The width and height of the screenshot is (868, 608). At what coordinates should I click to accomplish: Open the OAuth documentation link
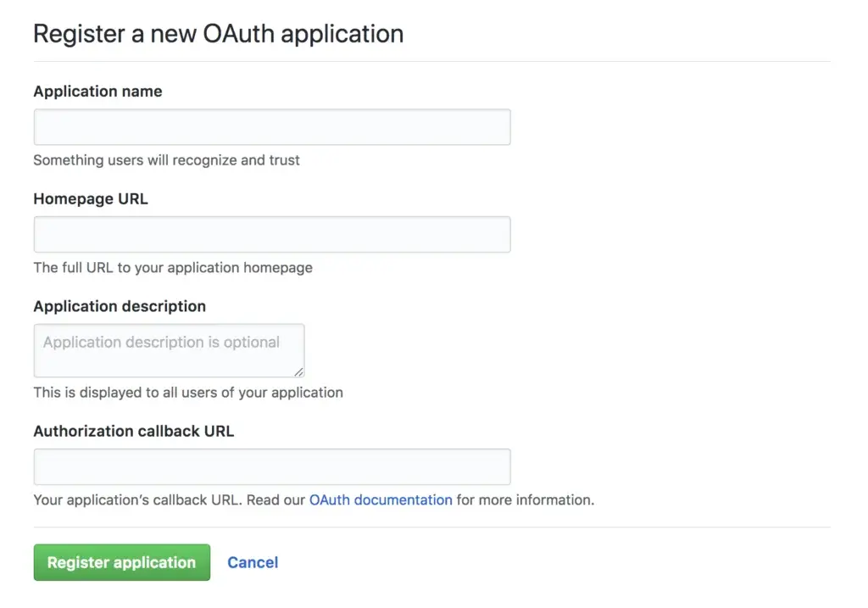click(x=381, y=500)
